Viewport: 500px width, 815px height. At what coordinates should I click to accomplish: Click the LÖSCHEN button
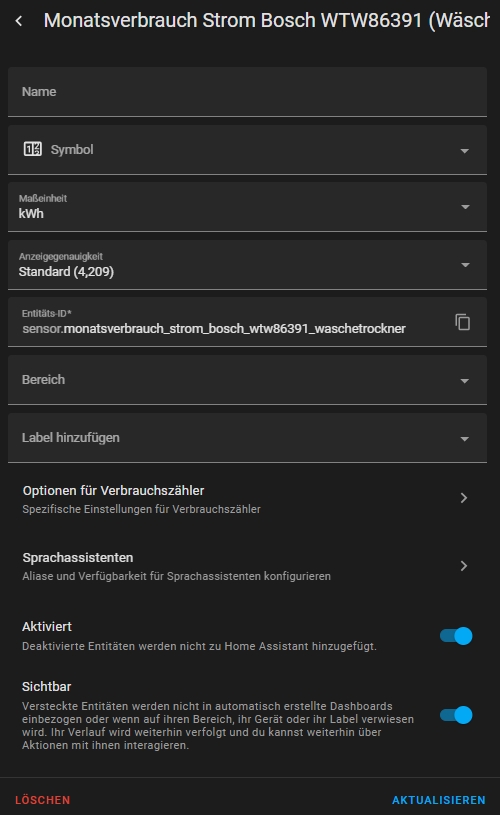click(43, 800)
